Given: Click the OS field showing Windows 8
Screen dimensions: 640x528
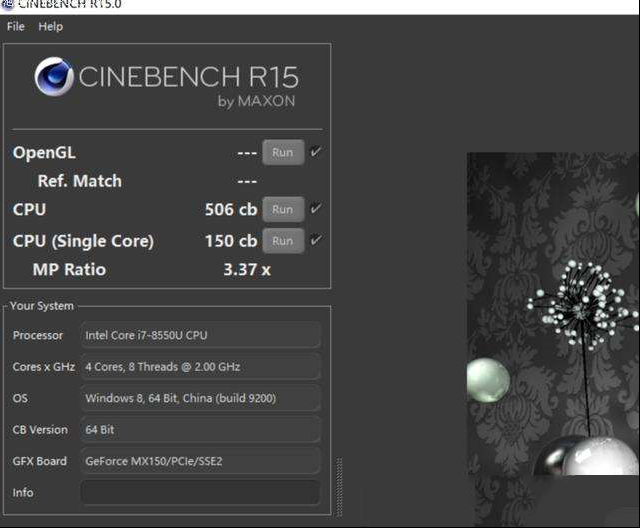Looking at the screenshot, I should click(200, 398).
